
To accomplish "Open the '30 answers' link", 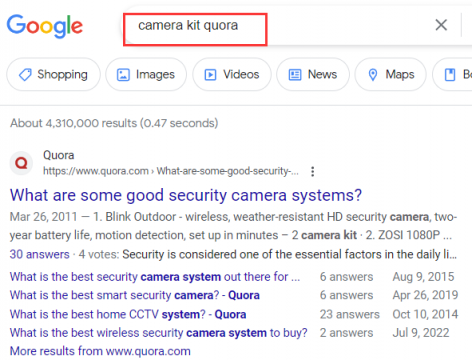I will (x=39, y=254).
